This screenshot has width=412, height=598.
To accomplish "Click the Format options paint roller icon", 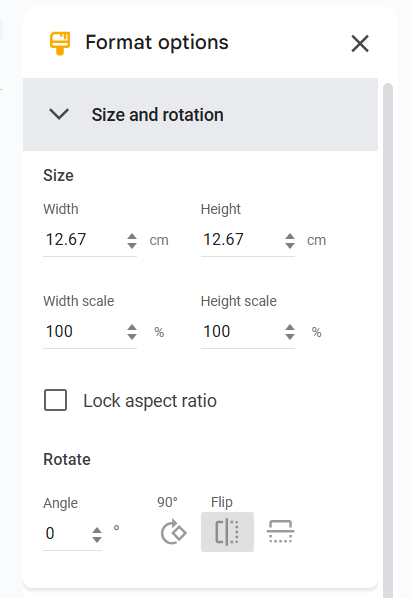I will [60, 43].
